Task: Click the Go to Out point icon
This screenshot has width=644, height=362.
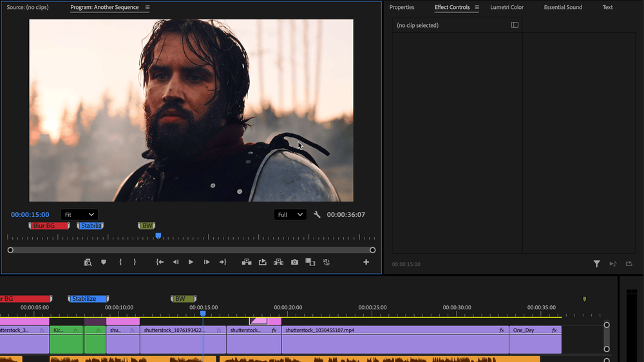Action: point(223,262)
